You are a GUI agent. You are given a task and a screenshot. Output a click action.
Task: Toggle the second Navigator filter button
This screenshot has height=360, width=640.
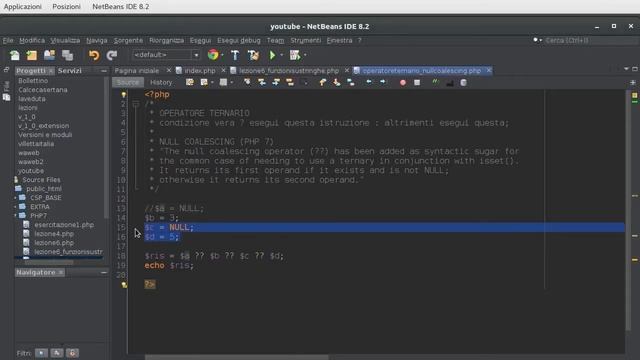57,353
